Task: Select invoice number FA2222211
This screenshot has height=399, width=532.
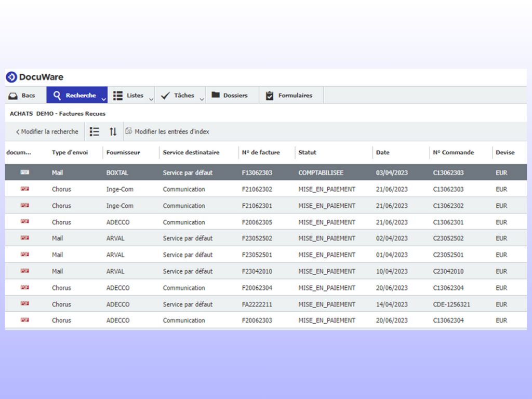Action: (x=257, y=304)
